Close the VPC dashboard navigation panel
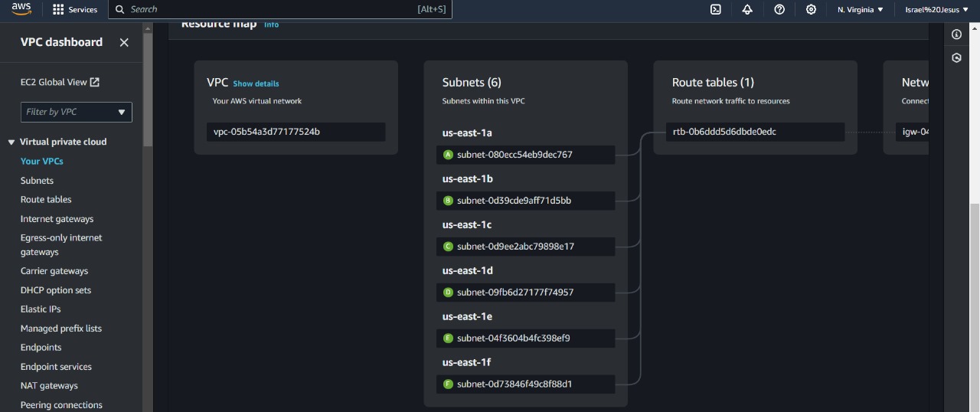The width and height of the screenshot is (980, 412). 124,42
